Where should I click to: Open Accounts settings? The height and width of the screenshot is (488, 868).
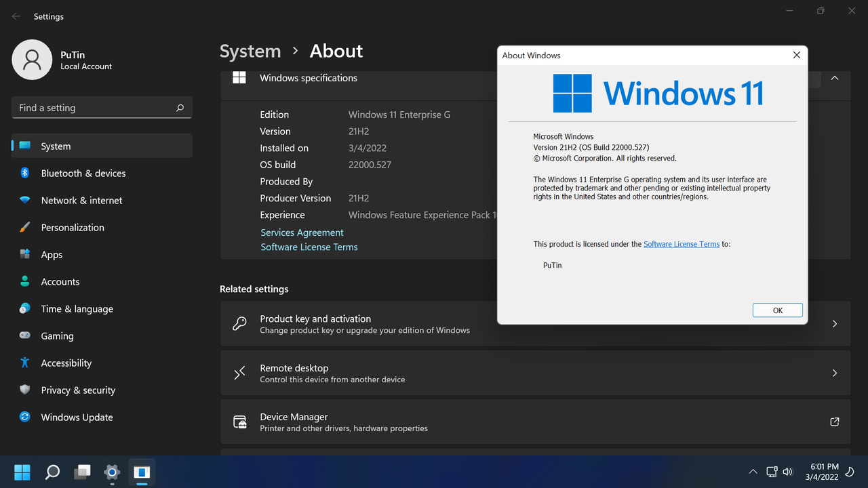(x=102, y=281)
